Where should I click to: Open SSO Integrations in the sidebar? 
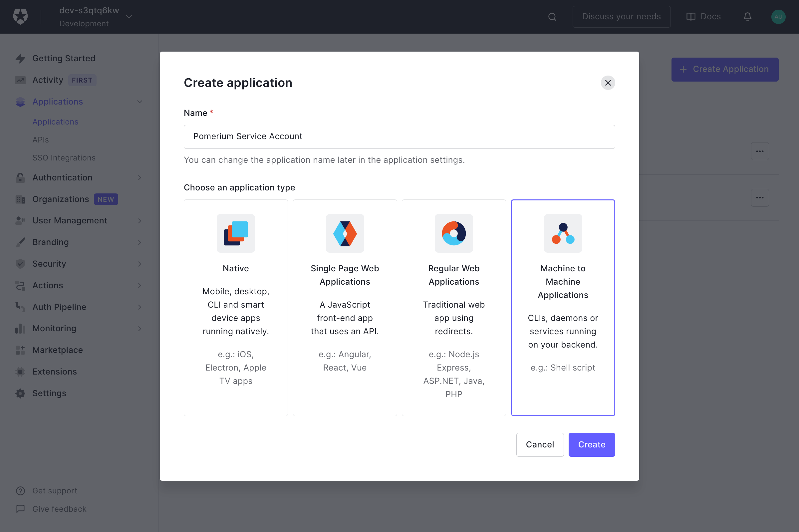point(64,157)
